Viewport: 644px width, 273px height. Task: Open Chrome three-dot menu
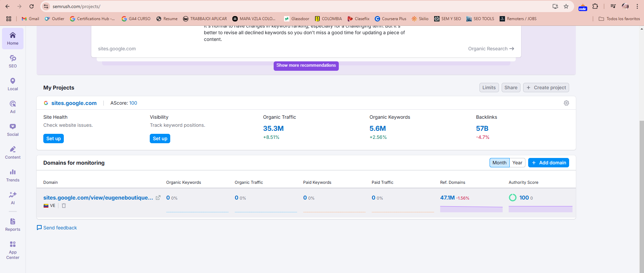point(637,6)
